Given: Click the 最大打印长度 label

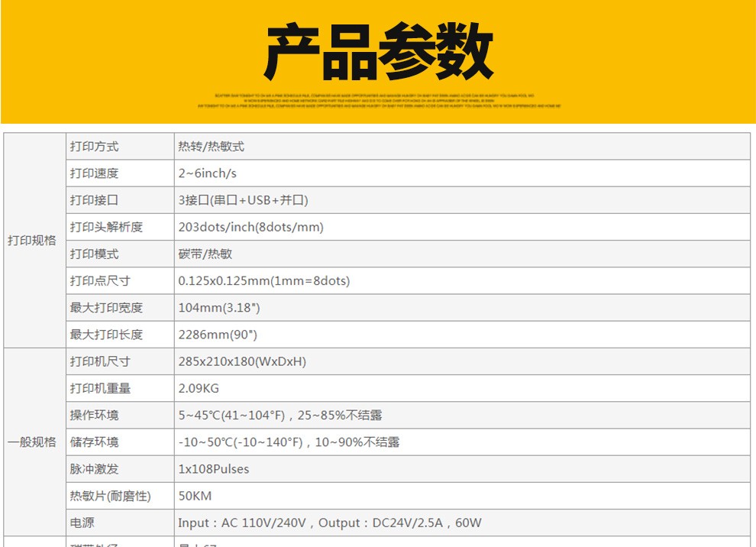Looking at the screenshot, I should point(106,335).
